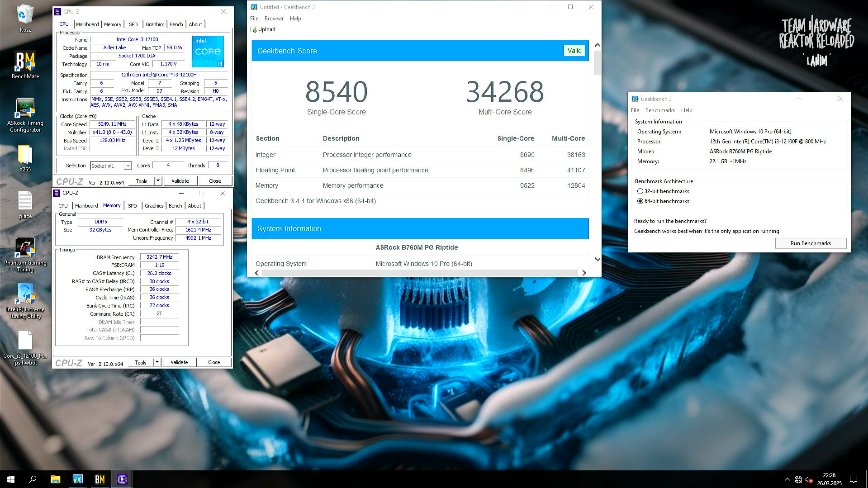Image resolution: width=868 pixels, height=488 pixels.
Task: Expand Tools dropdown arrow in Memory CPU-Z
Action: (x=157, y=362)
